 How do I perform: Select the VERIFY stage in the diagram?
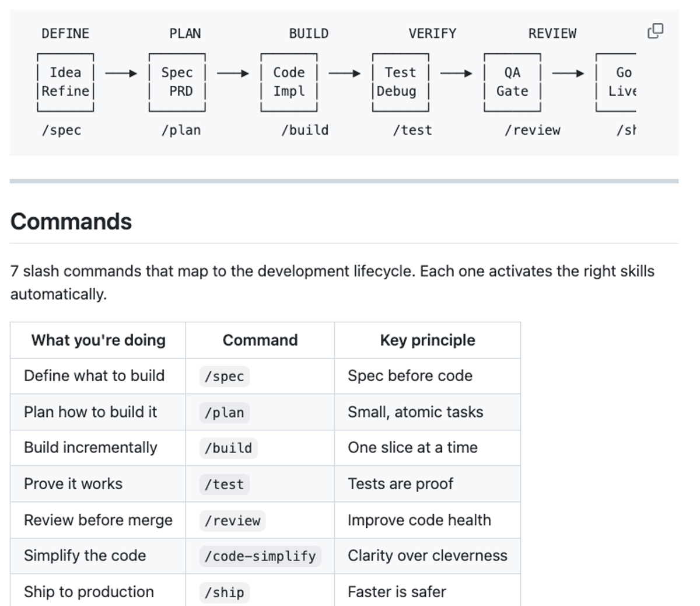pos(433,33)
